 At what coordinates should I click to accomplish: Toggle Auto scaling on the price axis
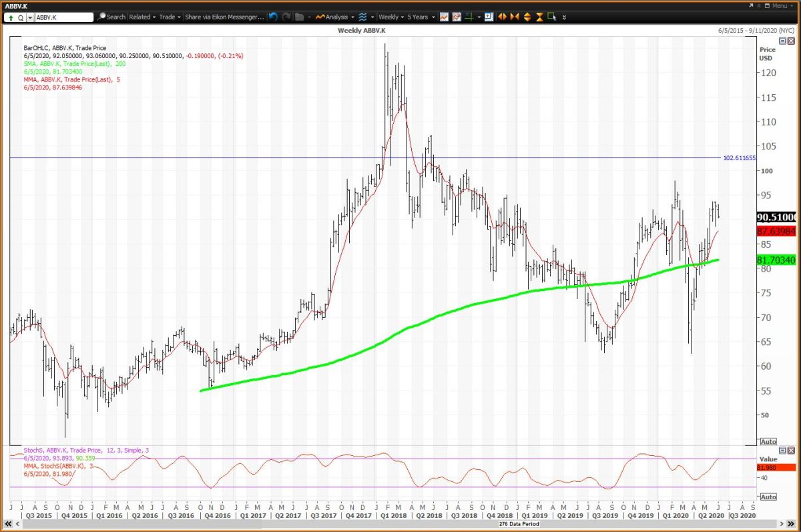click(x=768, y=442)
